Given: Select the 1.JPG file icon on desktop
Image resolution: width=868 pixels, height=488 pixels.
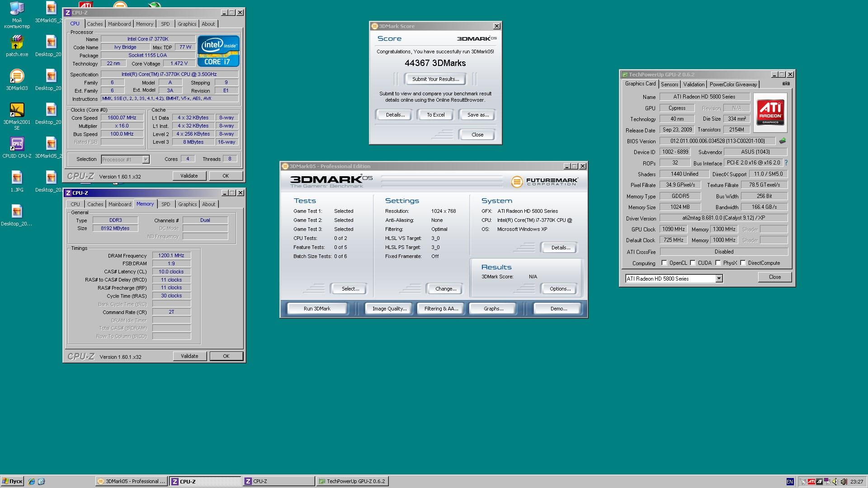Looking at the screenshot, I should (17, 182).
